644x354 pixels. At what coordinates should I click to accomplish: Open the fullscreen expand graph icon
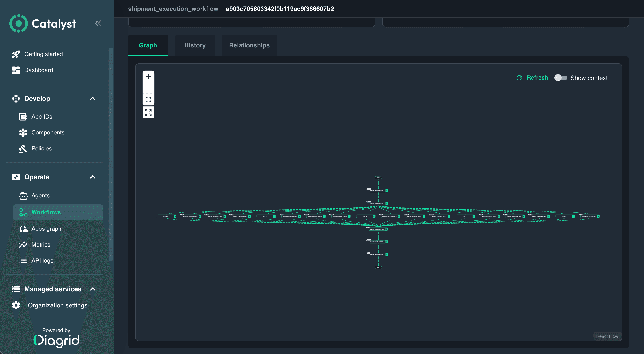[148, 112]
